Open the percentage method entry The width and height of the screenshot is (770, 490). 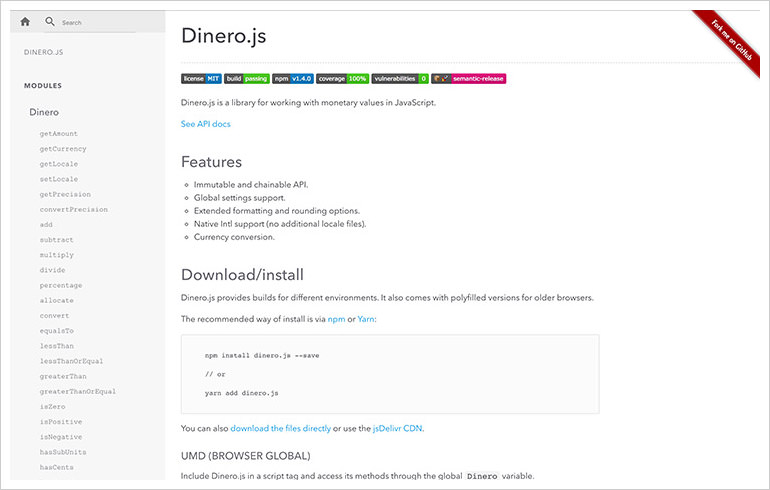coord(60,286)
